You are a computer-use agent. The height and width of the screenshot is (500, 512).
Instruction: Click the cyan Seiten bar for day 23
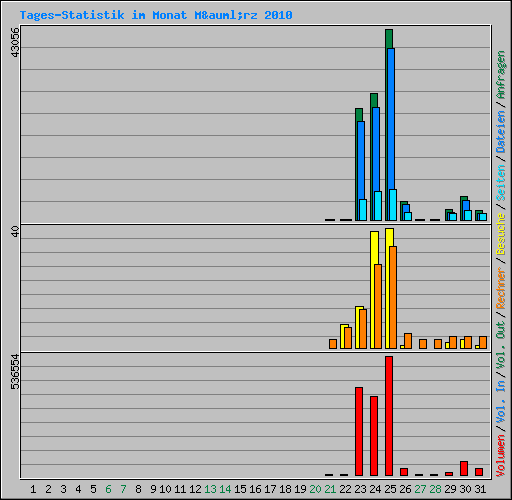point(363,210)
